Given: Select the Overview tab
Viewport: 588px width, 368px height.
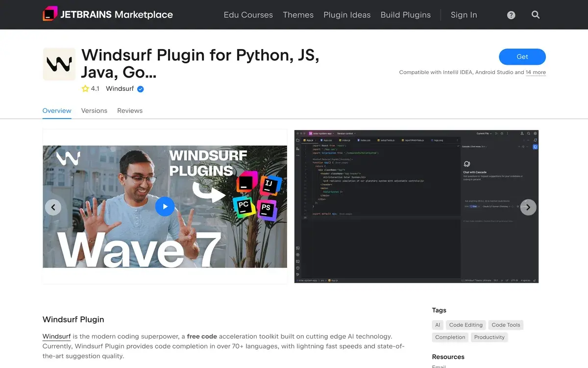Looking at the screenshot, I should click(x=57, y=111).
